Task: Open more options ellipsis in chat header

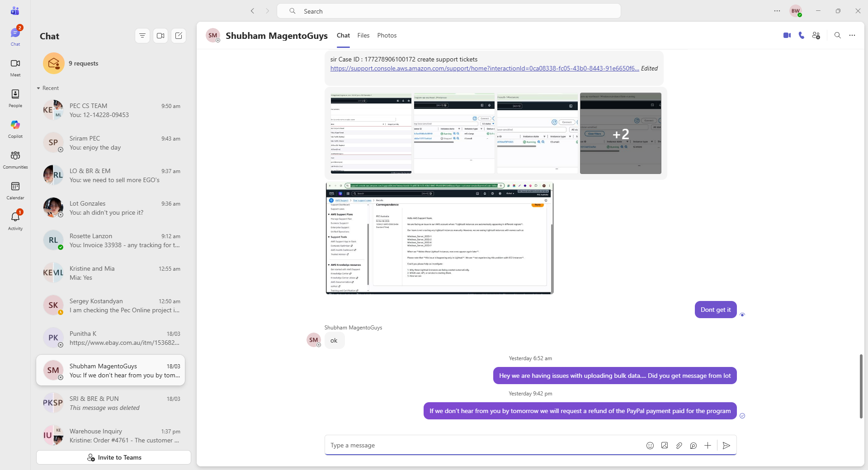Action: [x=852, y=35]
